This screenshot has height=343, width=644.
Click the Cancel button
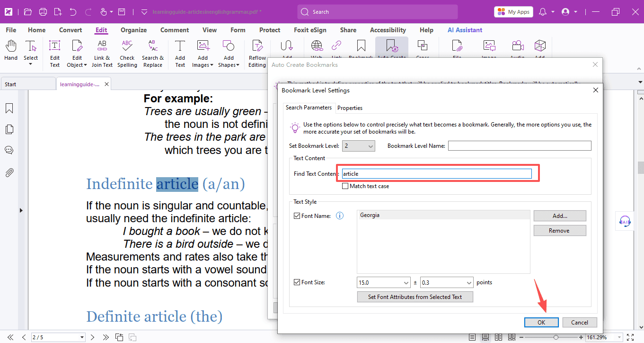(x=580, y=322)
